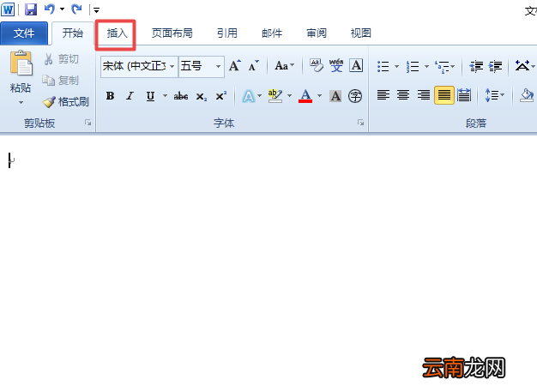
Task: Click the Increase Indent icon
Action: click(x=495, y=66)
